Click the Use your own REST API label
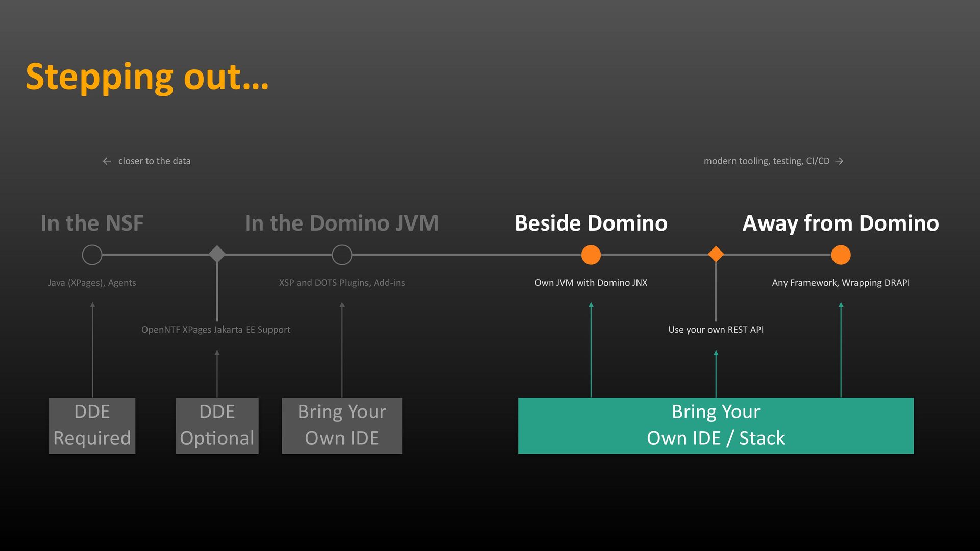This screenshot has width=980, height=551. pyautogui.click(x=716, y=330)
